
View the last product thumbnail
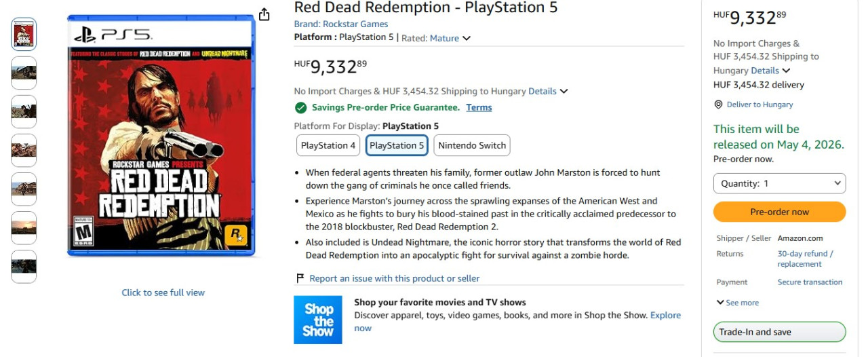coord(24,266)
